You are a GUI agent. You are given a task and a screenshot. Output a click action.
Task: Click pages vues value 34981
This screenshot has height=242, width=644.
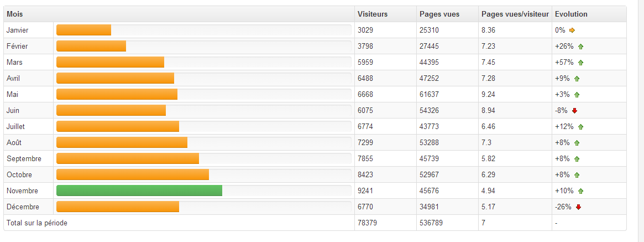pos(429,207)
